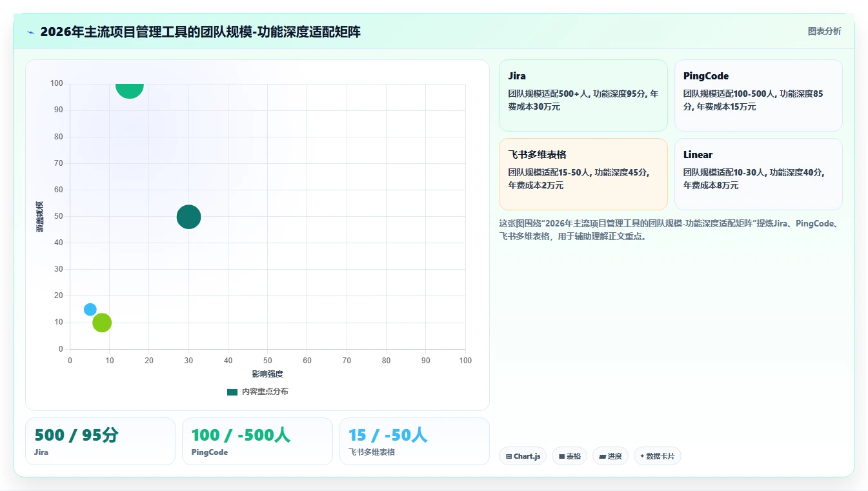The image size is (868, 491).
Task: Select the 飞书多维表格 info card
Action: (583, 174)
